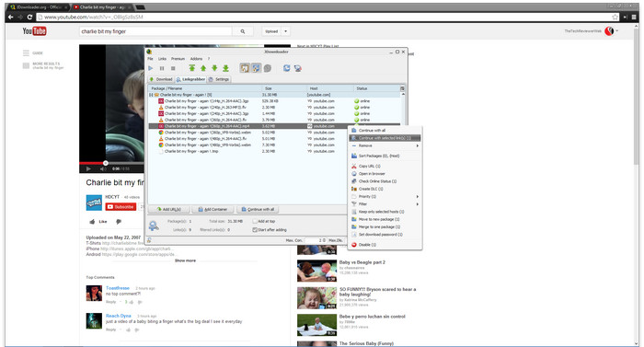Reload page in Chrome

pyautogui.click(x=29, y=17)
